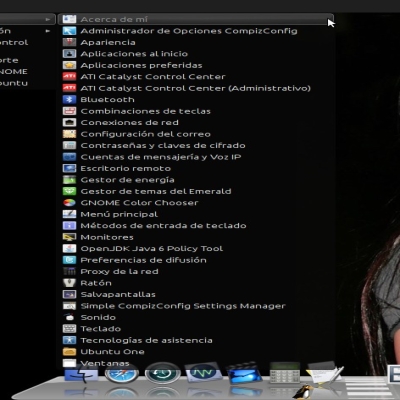Click the Teclado keyboard icon

69,329
